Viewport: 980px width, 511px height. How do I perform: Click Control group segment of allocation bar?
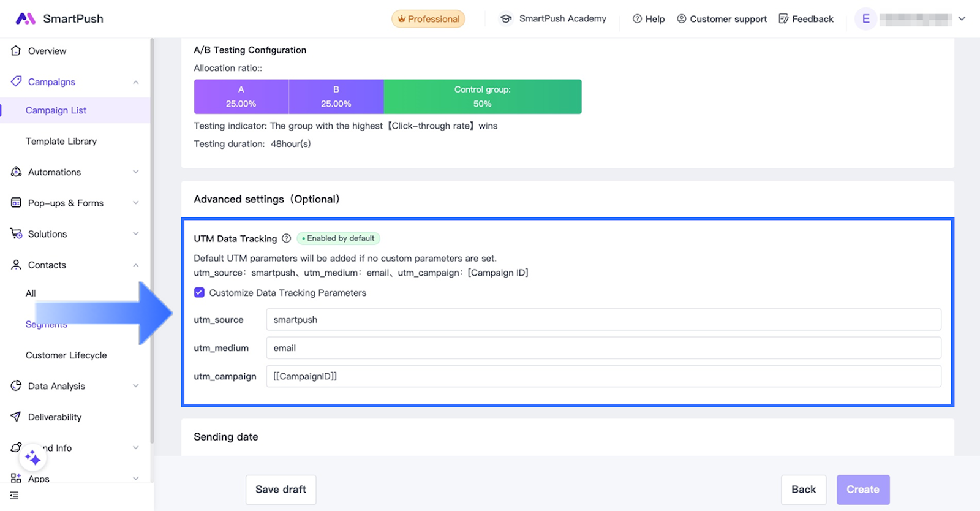(482, 97)
